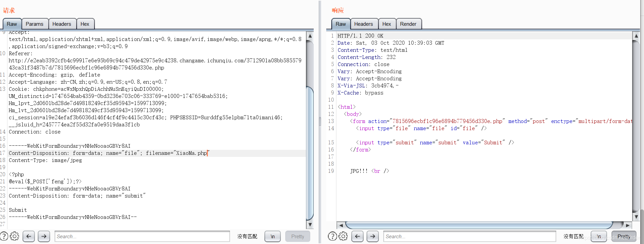Click Pretty button in response panel
The height and width of the screenshot is (244, 644).
click(624, 236)
